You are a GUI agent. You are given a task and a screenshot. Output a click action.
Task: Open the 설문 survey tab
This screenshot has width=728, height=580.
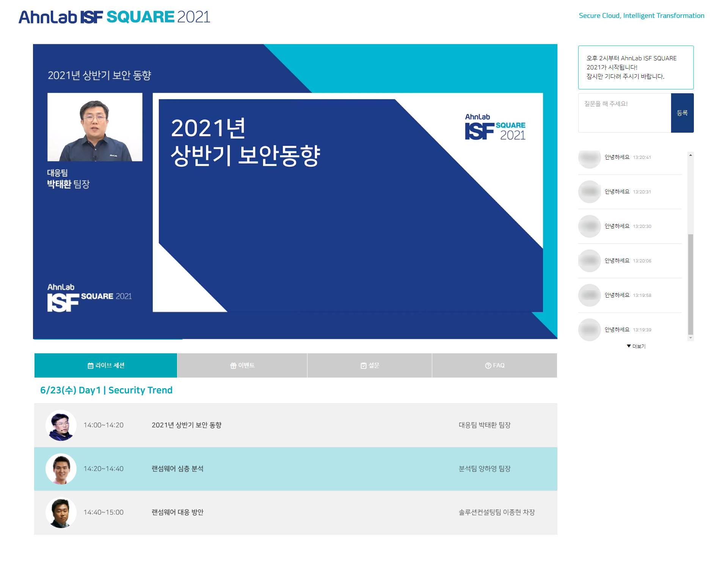tap(370, 365)
